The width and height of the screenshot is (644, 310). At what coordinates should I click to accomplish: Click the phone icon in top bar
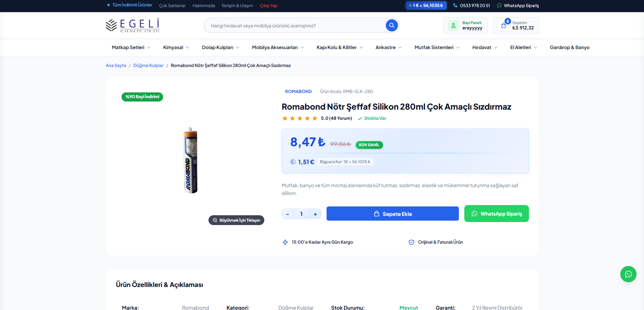pos(455,5)
